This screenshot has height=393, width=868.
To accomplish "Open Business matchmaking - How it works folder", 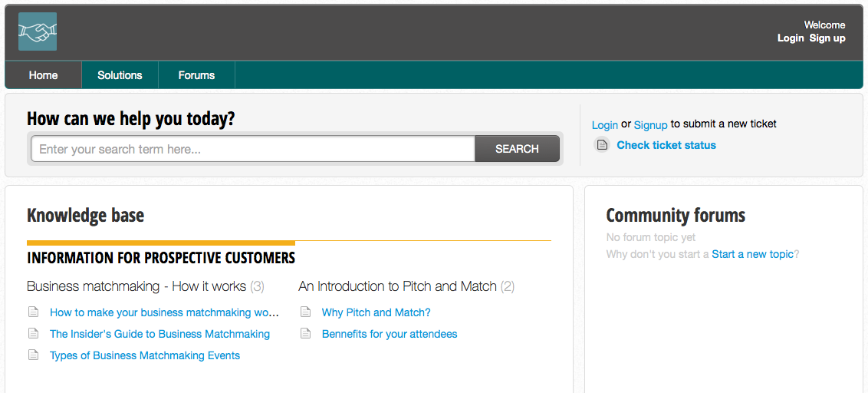I will (x=136, y=286).
